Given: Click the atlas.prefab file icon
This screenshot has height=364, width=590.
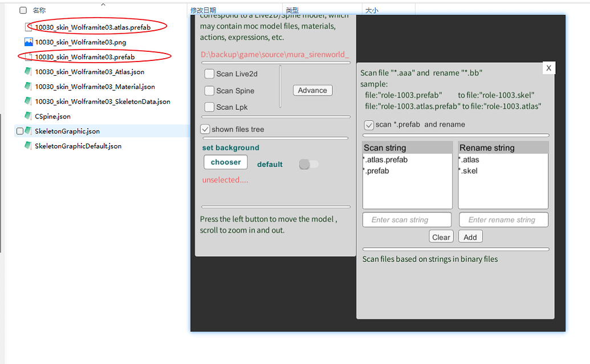Looking at the screenshot, I should 29,27.
